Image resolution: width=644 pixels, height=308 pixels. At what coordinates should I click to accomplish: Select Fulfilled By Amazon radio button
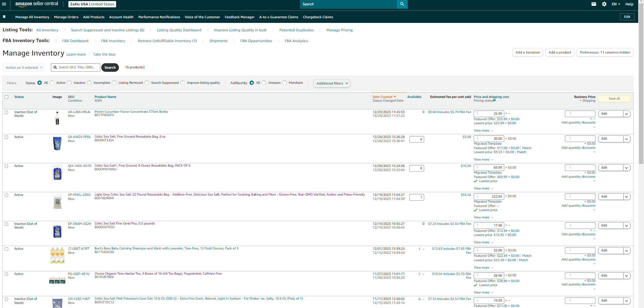[264, 83]
